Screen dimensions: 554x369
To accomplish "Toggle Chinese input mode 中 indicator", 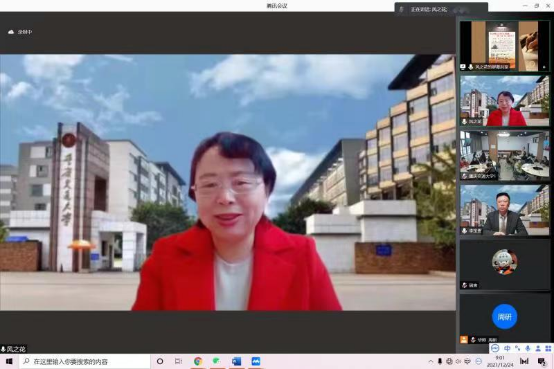I will 507,348.
